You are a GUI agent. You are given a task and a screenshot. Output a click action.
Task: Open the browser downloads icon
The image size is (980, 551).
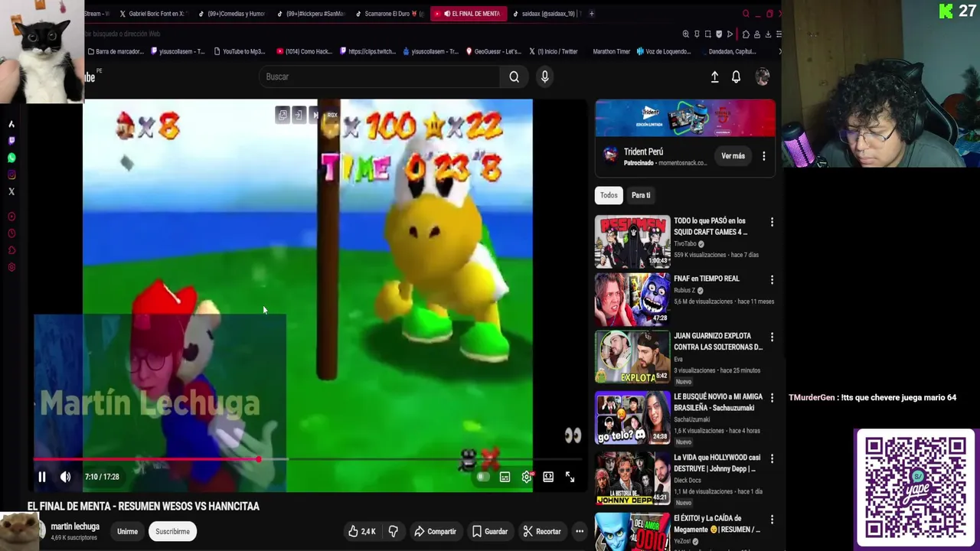tap(768, 34)
